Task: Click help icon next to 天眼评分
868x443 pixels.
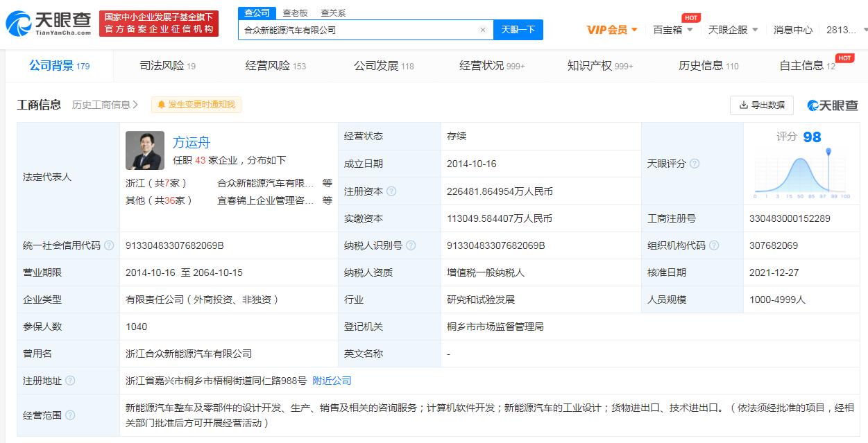Action: (695, 164)
